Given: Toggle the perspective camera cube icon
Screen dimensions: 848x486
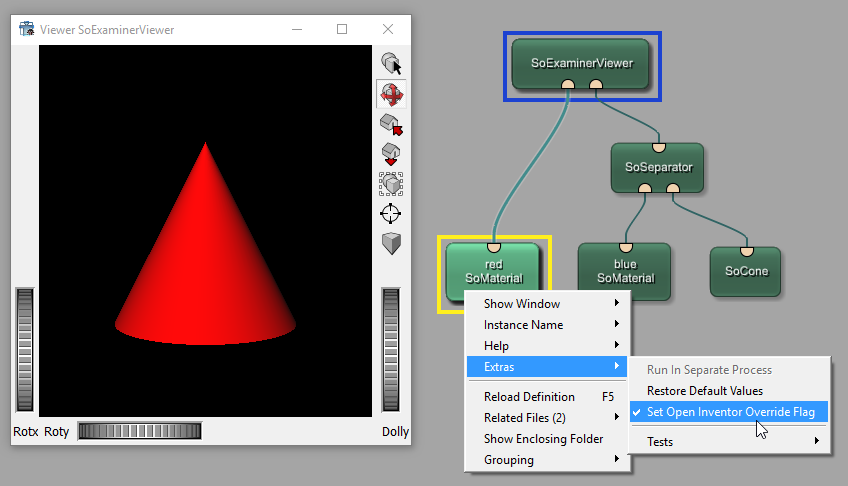Looking at the screenshot, I should tap(391, 243).
